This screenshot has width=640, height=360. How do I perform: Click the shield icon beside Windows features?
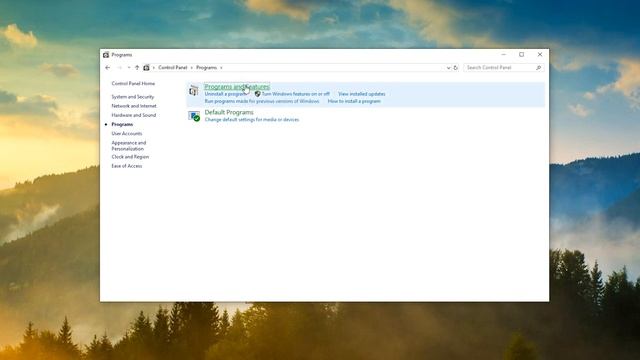click(258, 94)
